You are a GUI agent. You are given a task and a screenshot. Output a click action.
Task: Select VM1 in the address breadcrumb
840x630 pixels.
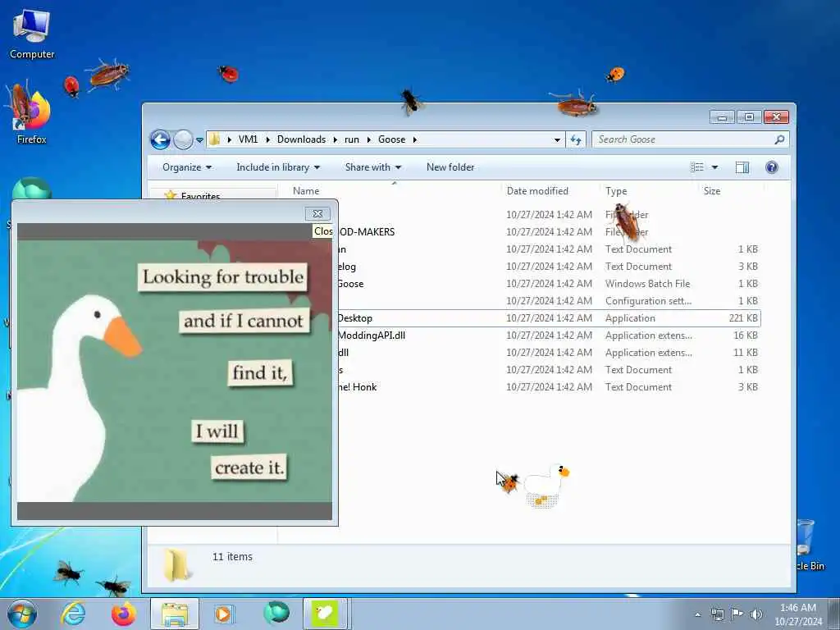[248, 139]
